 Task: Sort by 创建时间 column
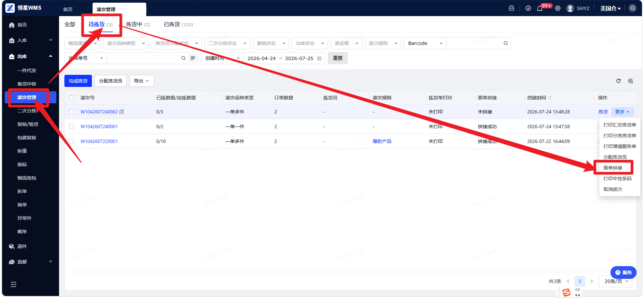(550, 98)
